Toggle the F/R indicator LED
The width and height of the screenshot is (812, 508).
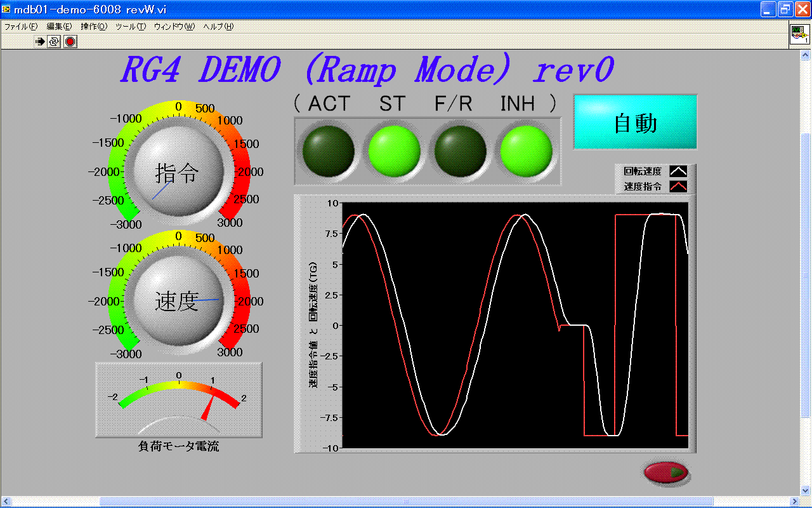coord(460,152)
